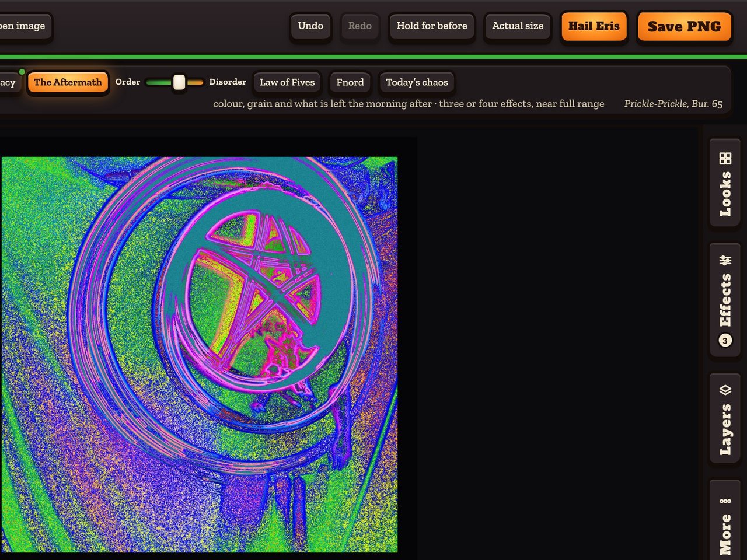This screenshot has height=560, width=747.
Task: Click the Prickle-Prickle, Bur. 65 date text
Action: point(673,104)
